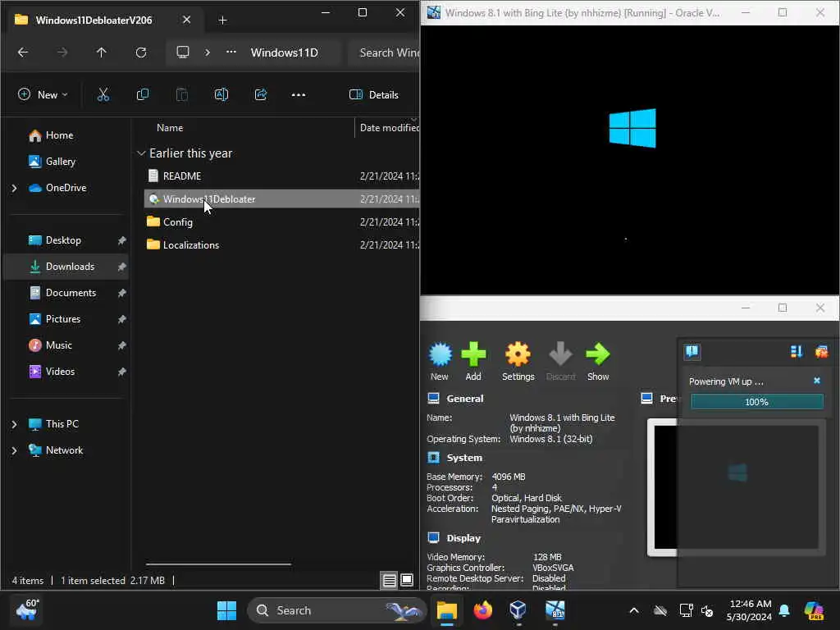Select the README file
This screenshot has width=840, height=630.
pos(282,176)
